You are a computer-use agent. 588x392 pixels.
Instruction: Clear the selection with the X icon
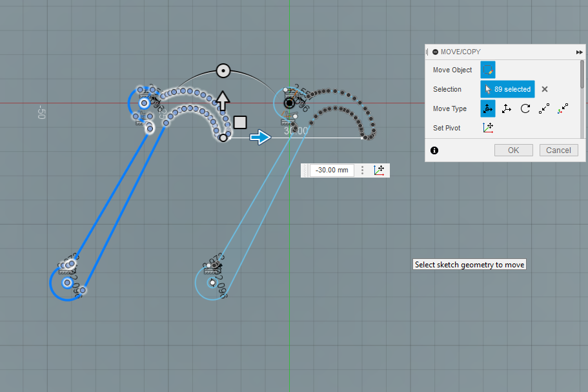(545, 89)
